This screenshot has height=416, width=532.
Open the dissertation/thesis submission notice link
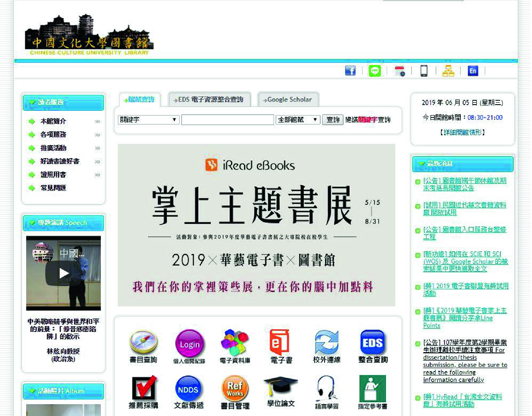click(x=465, y=361)
